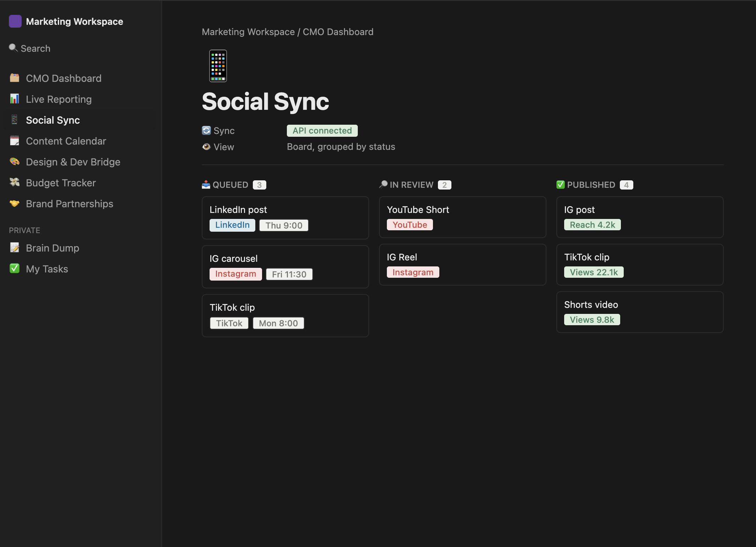This screenshot has width=756, height=547.
Task: Click the Reach 4.2k metric badge
Action: (593, 225)
